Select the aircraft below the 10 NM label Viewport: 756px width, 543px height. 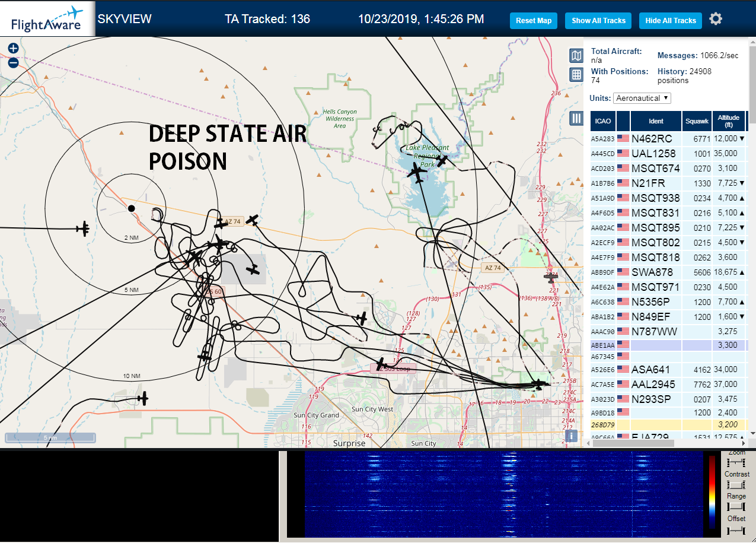pos(142,398)
